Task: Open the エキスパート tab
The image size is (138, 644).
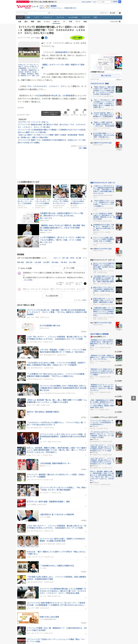Action: 48,17
